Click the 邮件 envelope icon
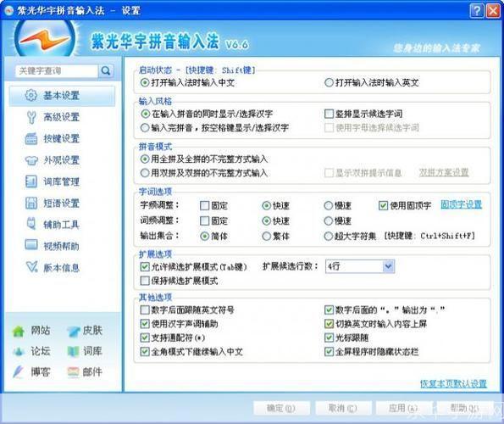This screenshot has height=424, width=504. pyautogui.click(x=74, y=372)
